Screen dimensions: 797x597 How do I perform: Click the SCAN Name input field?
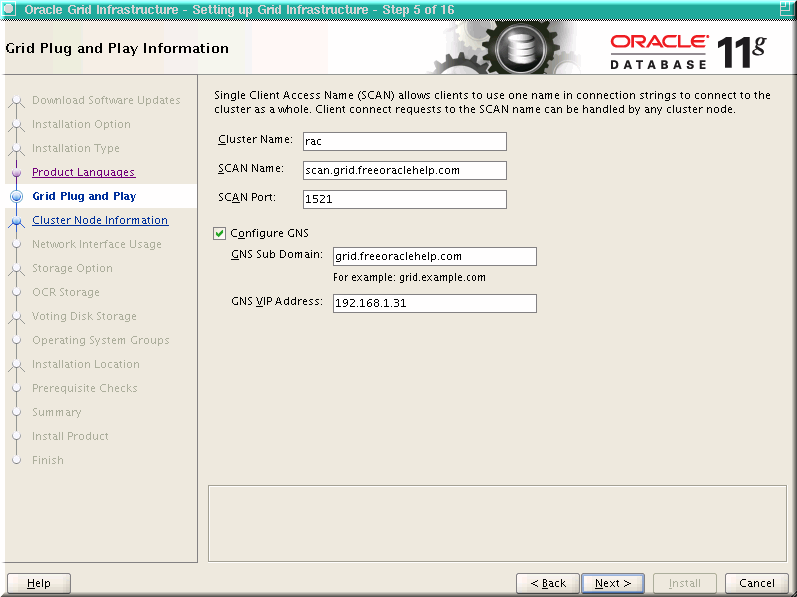pyautogui.click(x=405, y=170)
